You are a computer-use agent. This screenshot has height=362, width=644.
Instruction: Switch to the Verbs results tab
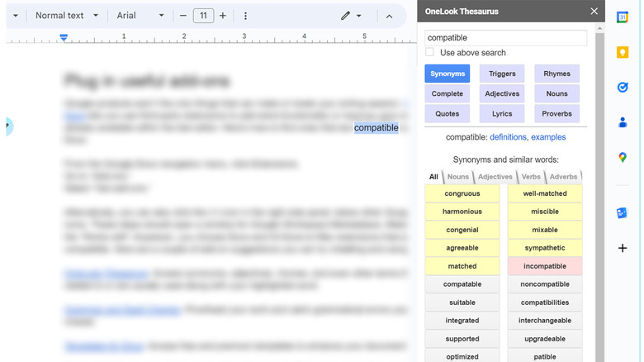(x=531, y=177)
